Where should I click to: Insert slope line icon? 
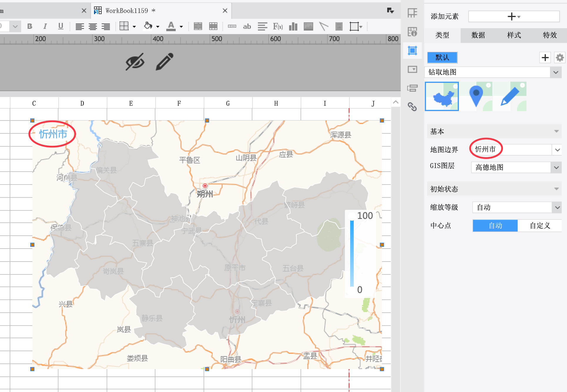point(324,26)
